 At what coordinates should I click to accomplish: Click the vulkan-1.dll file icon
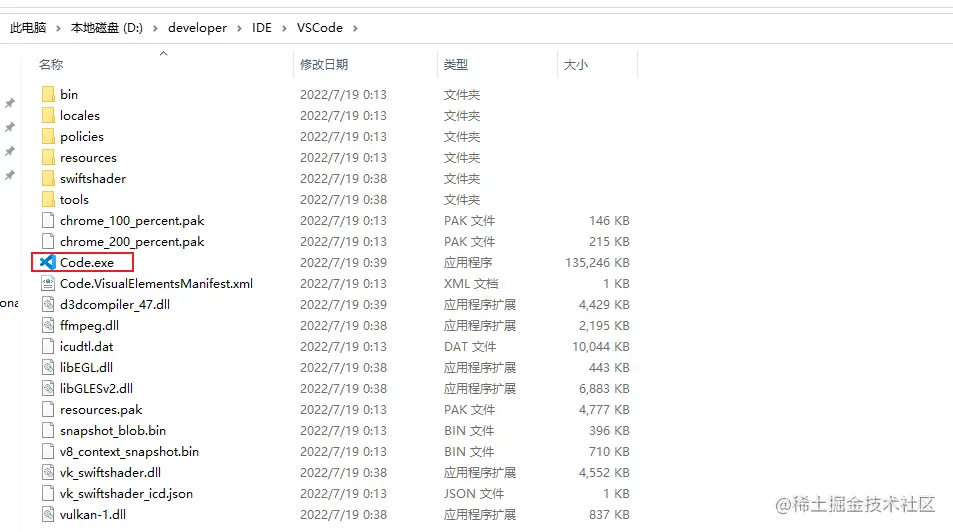coord(48,514)
